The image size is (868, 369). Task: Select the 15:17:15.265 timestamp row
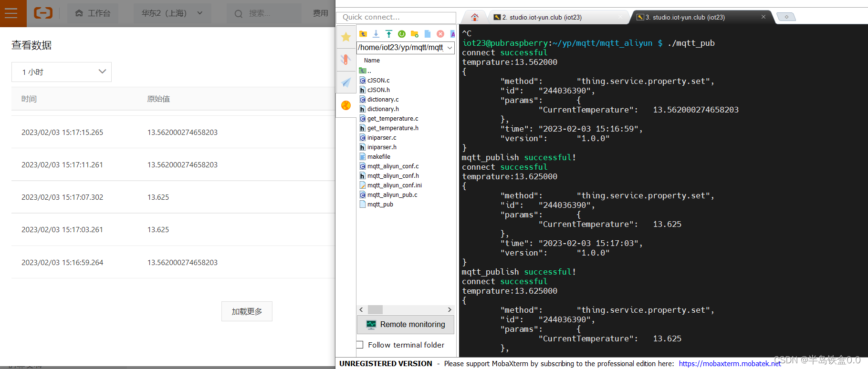(x=173, y=132)
